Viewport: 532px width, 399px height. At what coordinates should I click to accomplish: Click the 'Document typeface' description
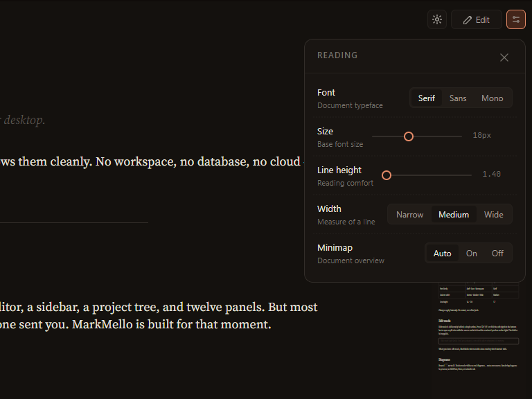coord(350,105)
